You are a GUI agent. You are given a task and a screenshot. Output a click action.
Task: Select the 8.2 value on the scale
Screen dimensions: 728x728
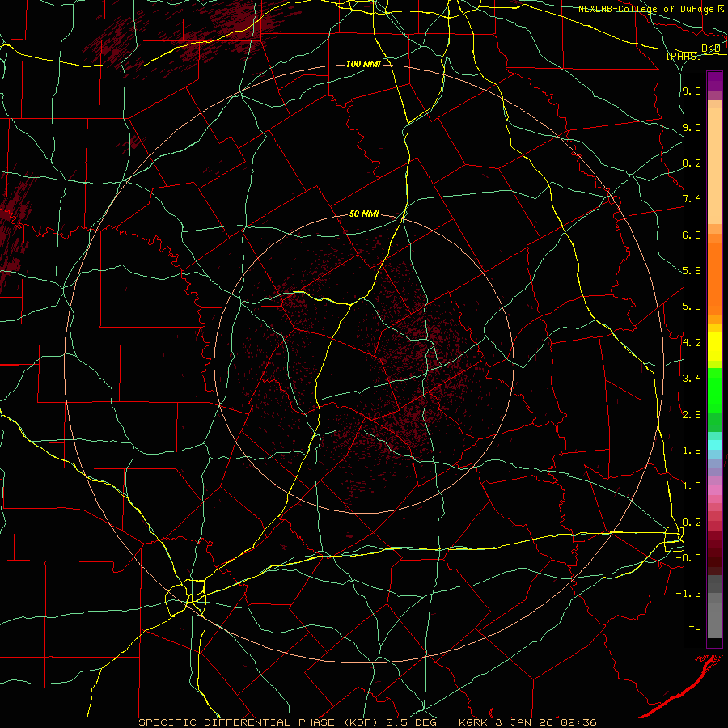[x=692, y=163]
